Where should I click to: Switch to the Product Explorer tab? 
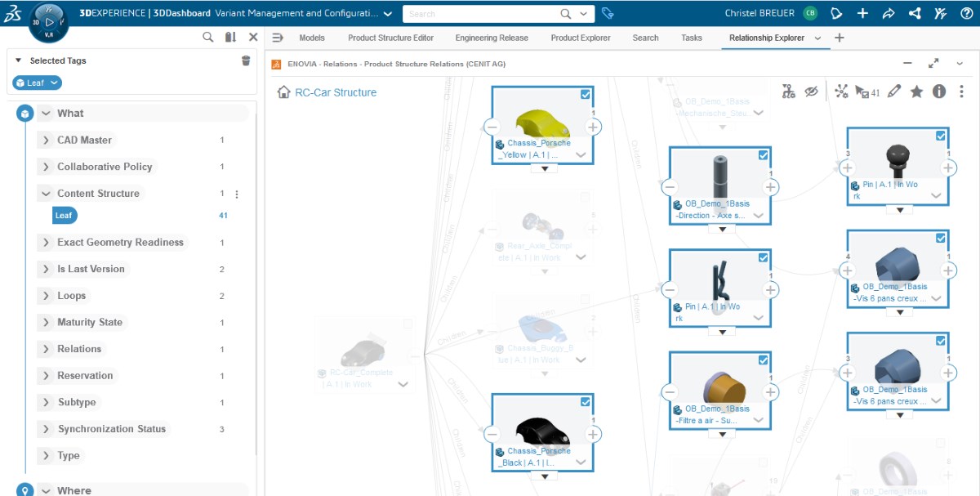pyautogui.click(x=581, y=38)
